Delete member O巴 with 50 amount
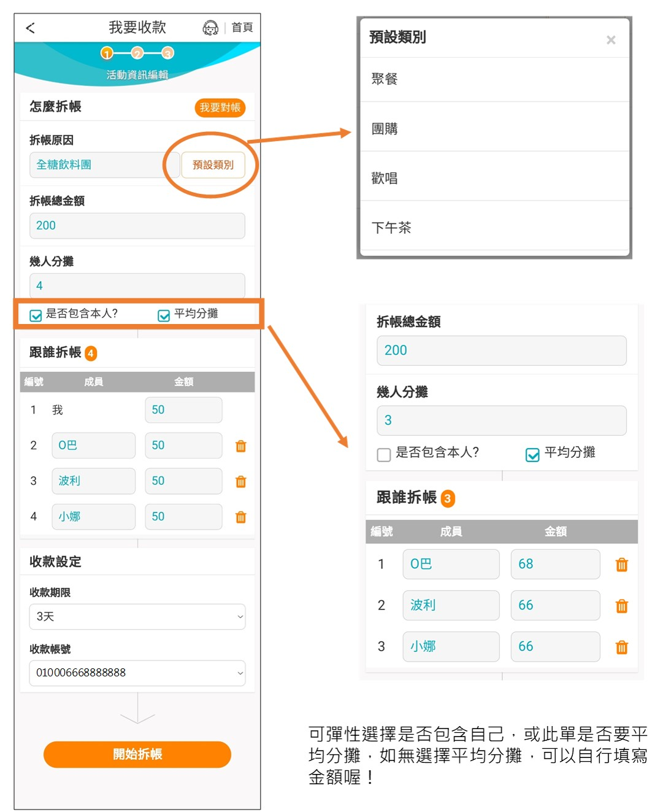Viewport: 660px width, 812px height. 240,446
